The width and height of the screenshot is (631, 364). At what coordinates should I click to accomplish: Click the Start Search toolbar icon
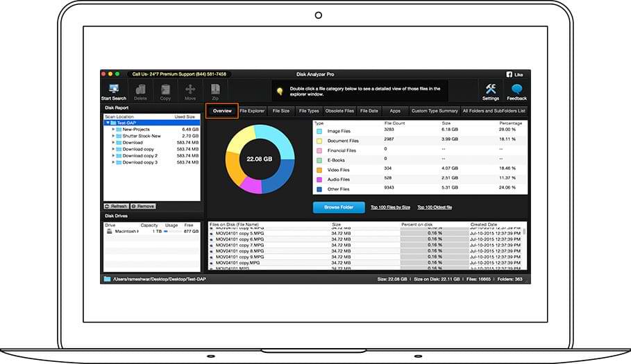[114, 89]
